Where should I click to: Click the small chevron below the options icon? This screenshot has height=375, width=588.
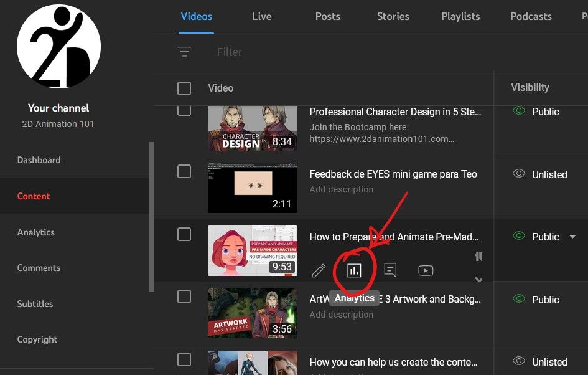coord(478,279)
